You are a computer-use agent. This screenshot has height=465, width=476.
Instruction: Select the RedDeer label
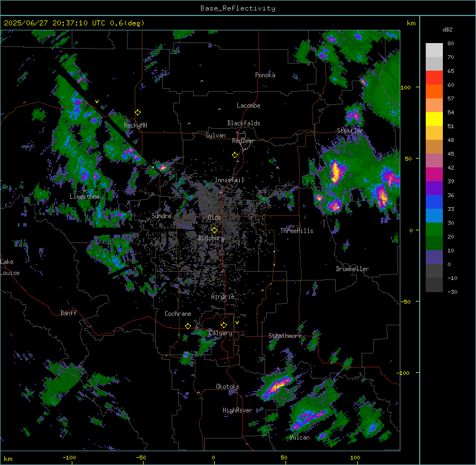[243, 141]
